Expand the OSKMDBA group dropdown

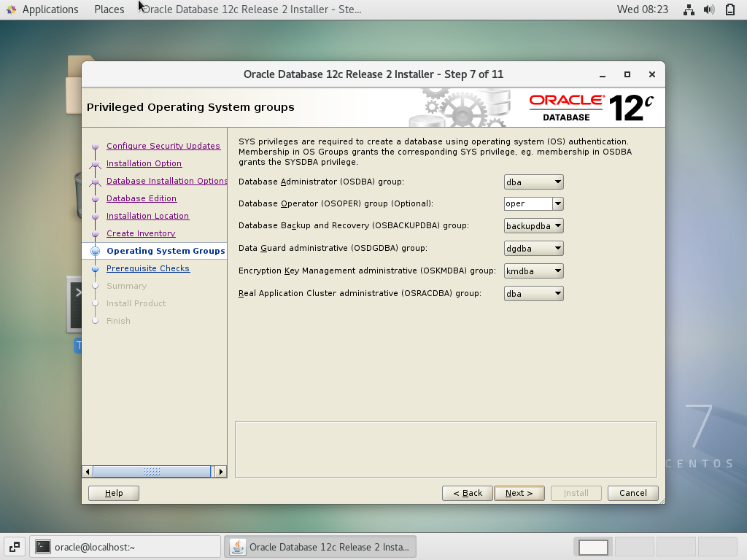(x=533, y=271)
